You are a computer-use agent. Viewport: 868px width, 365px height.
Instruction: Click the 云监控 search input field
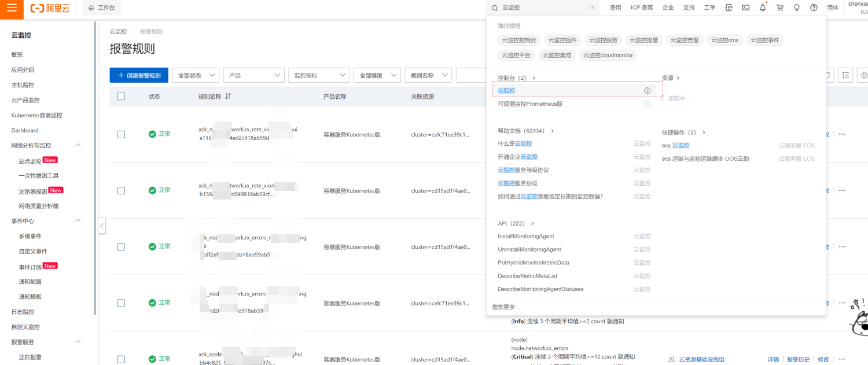click(x=541, y=8)
